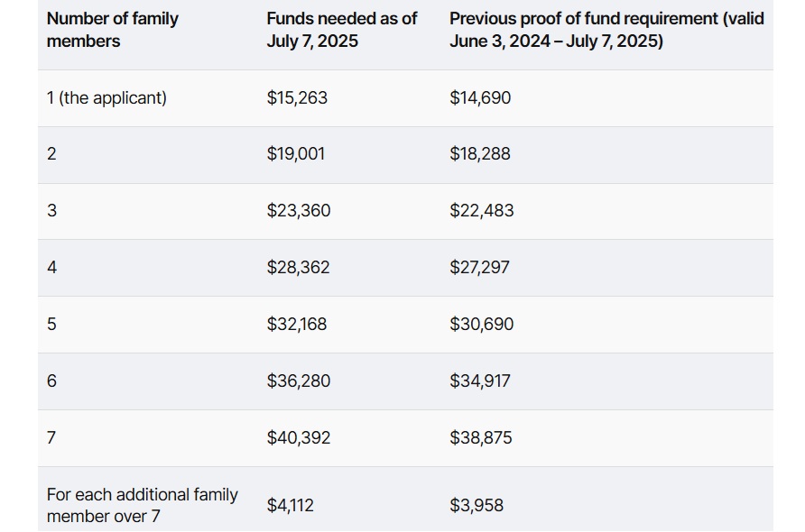Select the $22,483 previous amount
The image size is (805, 532).
tap(482, 211)
